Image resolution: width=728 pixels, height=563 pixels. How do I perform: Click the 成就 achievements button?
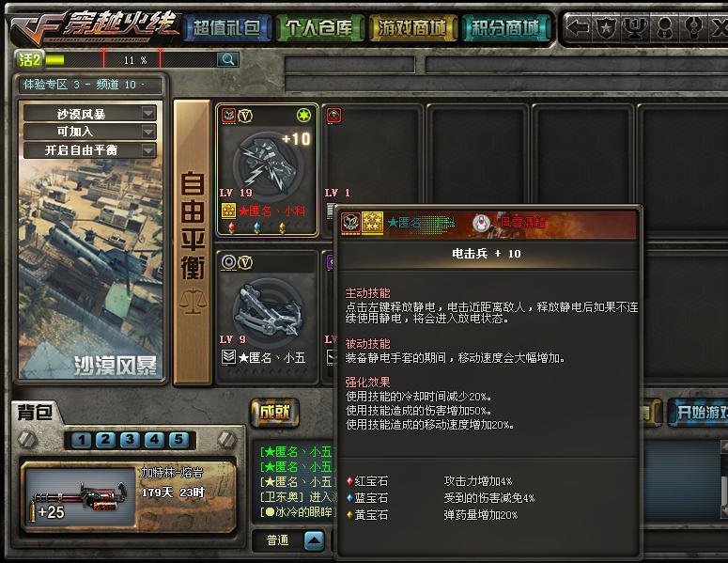[x=275, y=413]
